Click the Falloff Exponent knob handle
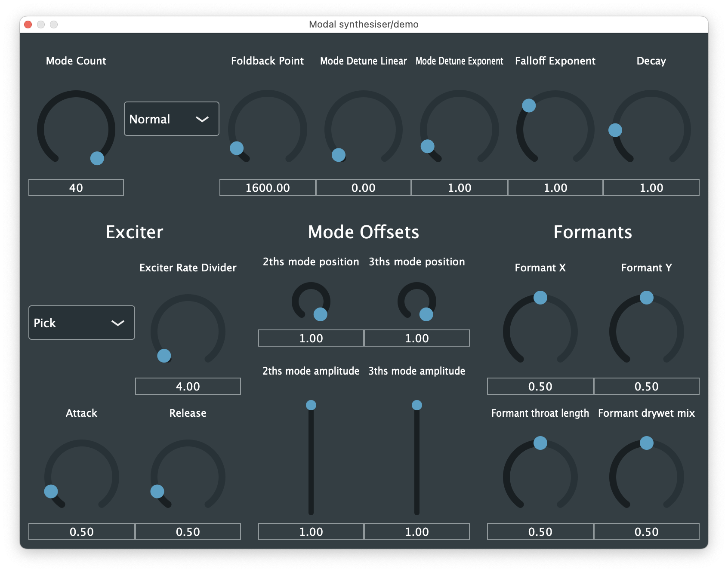 pos(529,105)
